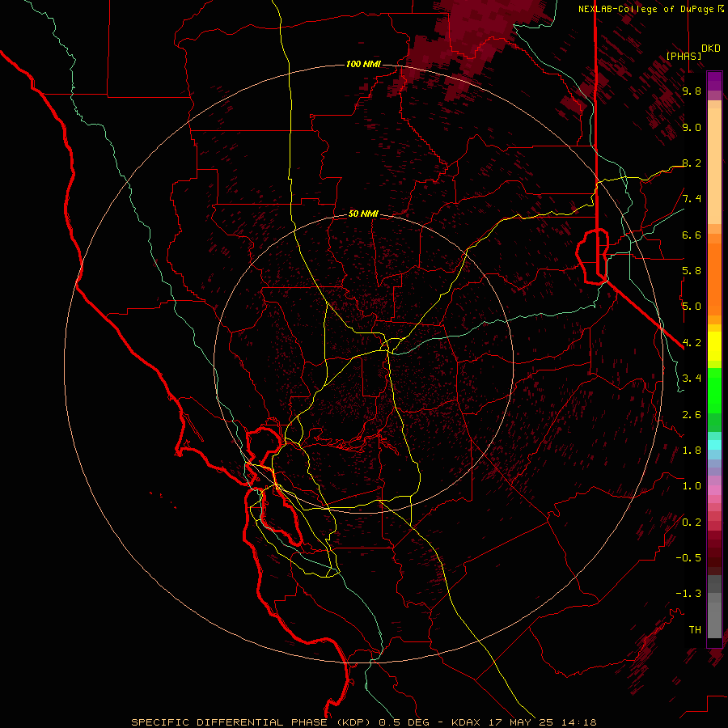
Task: Click the [PHAS] units label
Action: tap(684, 56)
